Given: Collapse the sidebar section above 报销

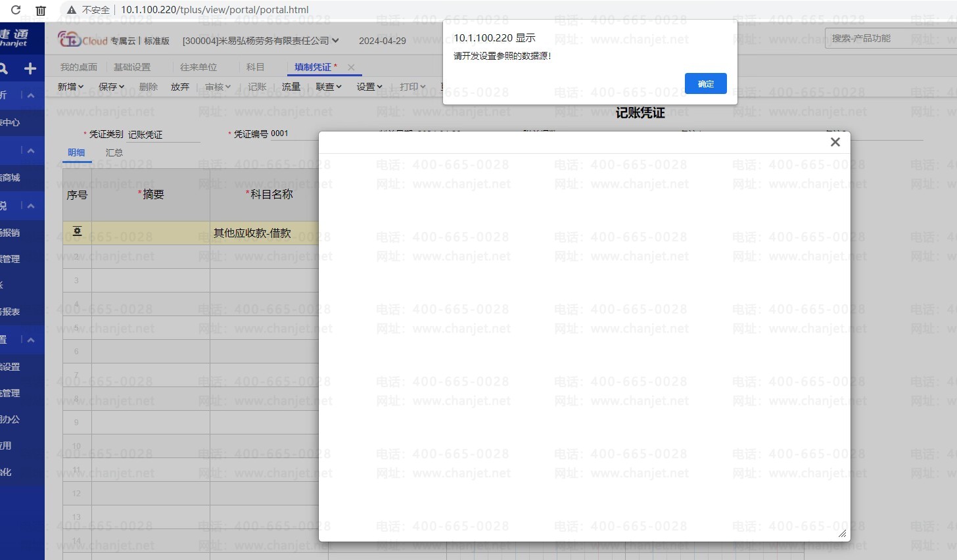Looking at the screenshot, I should tap(30, 206).
